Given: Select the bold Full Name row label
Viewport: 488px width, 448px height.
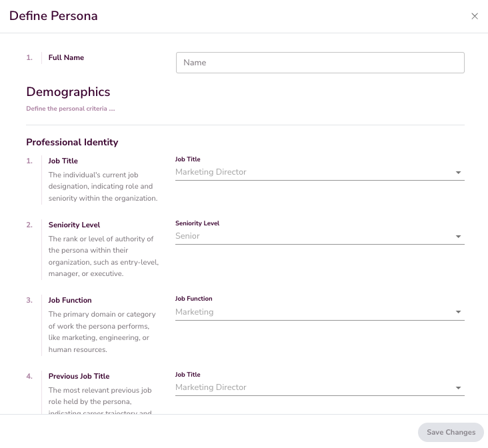Looking at the screenshot, I should coord(66,58).
